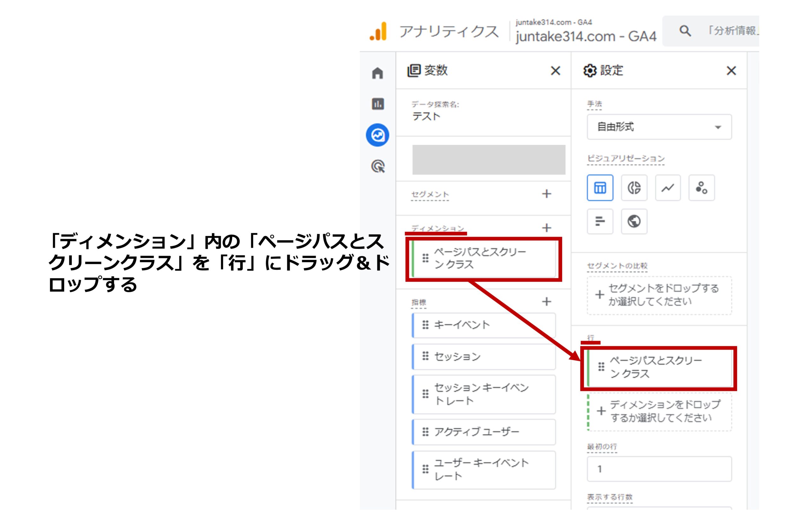Add a new metric with the plus button
The image size is (812, 522).
pyautogui.click(x=547, y=302)
